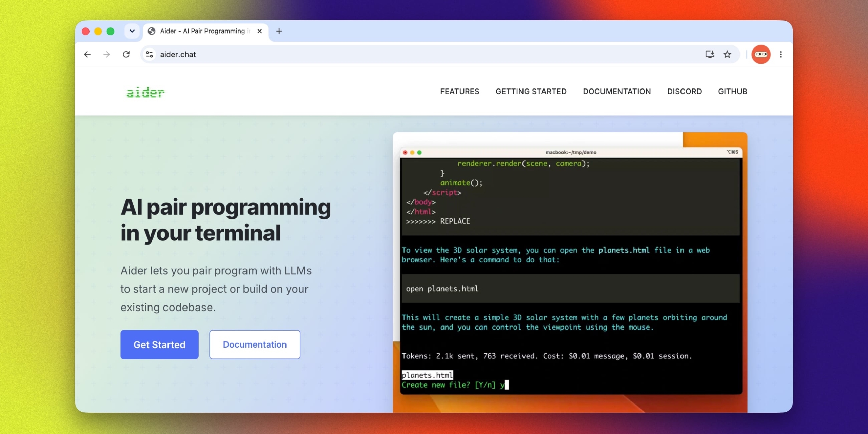This screenshot has height=434, width=868.
Task: Select the Aider - AI Pair Programming tab
Action: click(206, 32)
